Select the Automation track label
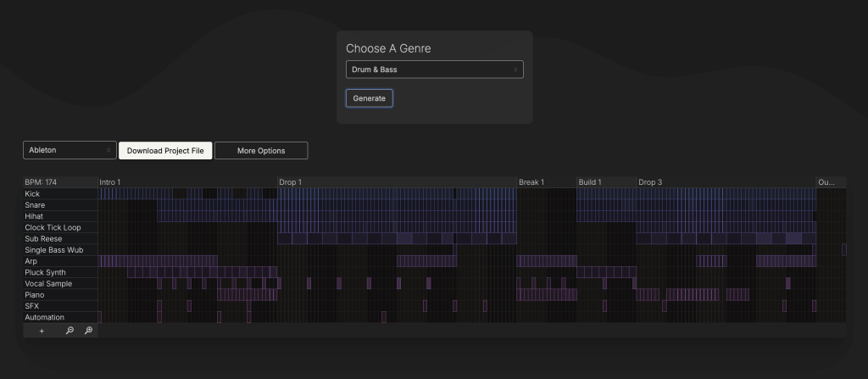 pyautogui.click(x=45, y=317)
